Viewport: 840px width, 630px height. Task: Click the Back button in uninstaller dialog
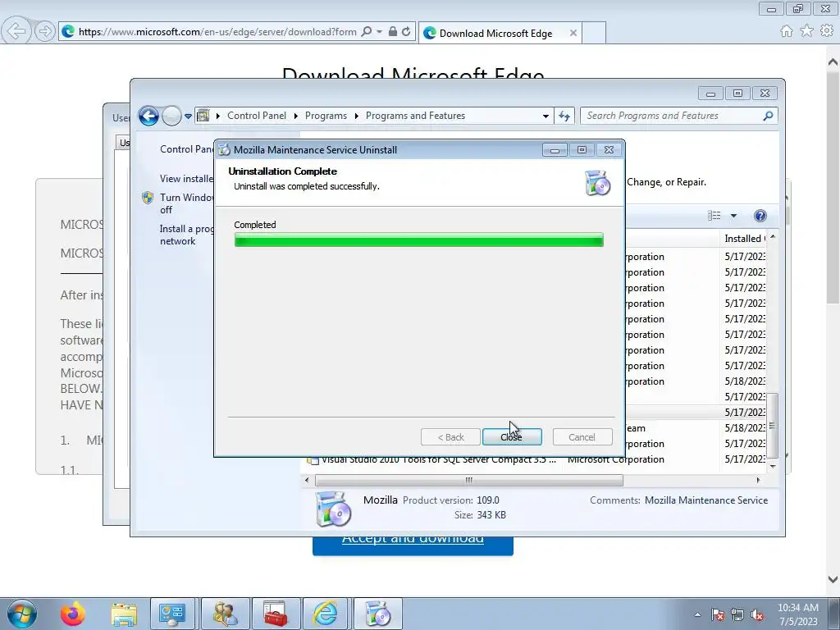point(450,437)
